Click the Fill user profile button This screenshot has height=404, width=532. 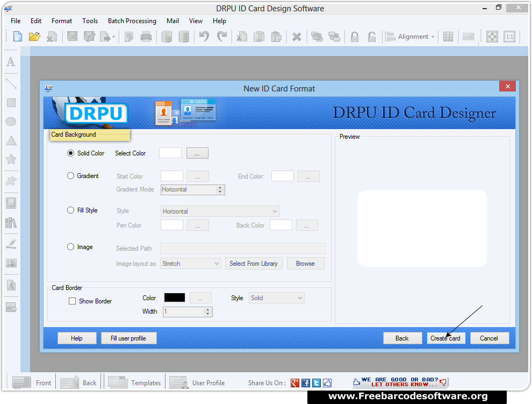pos(128,338)
